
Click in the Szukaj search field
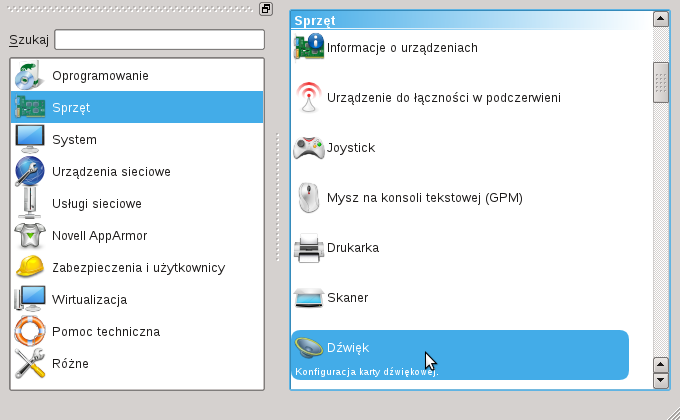(159, 40)
